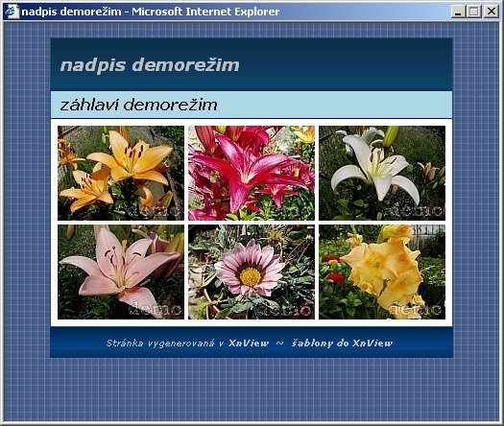Open the striped gazania daisy thumbnail

coord(252,272)
